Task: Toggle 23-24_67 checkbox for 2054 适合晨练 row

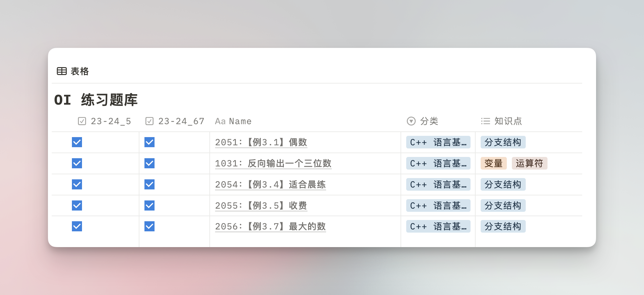Action: [x=149, y=185]
